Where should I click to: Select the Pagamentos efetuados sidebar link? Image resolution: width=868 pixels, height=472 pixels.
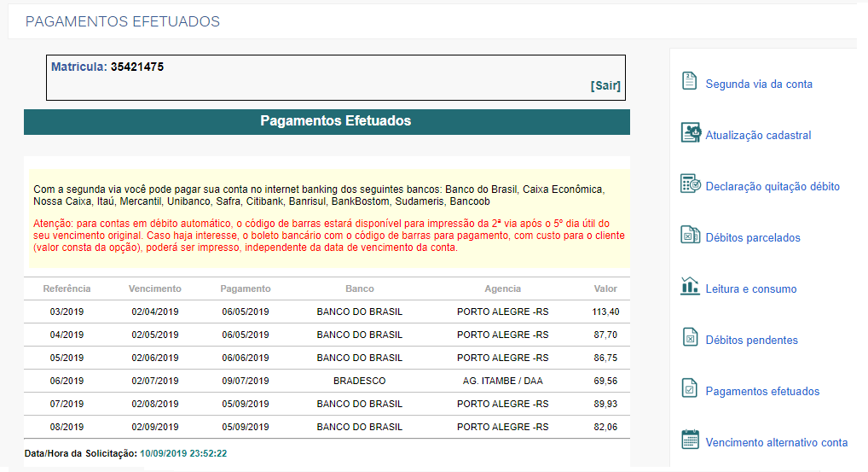click(x=762, y=391)
